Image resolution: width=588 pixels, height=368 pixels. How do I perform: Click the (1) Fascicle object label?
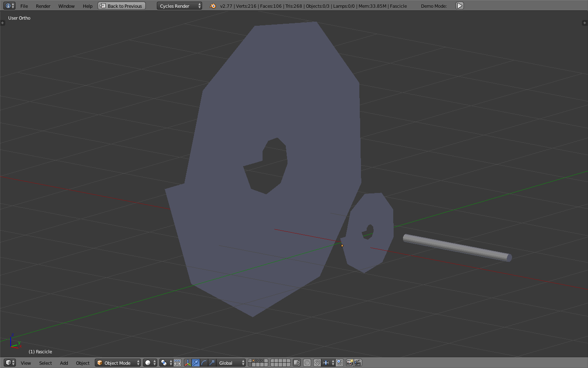(40, 352)
